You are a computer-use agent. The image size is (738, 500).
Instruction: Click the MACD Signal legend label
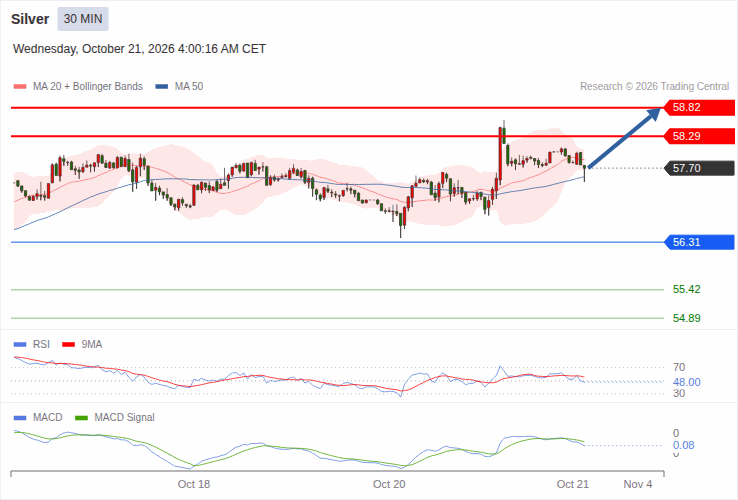click(x=124, y=418)
